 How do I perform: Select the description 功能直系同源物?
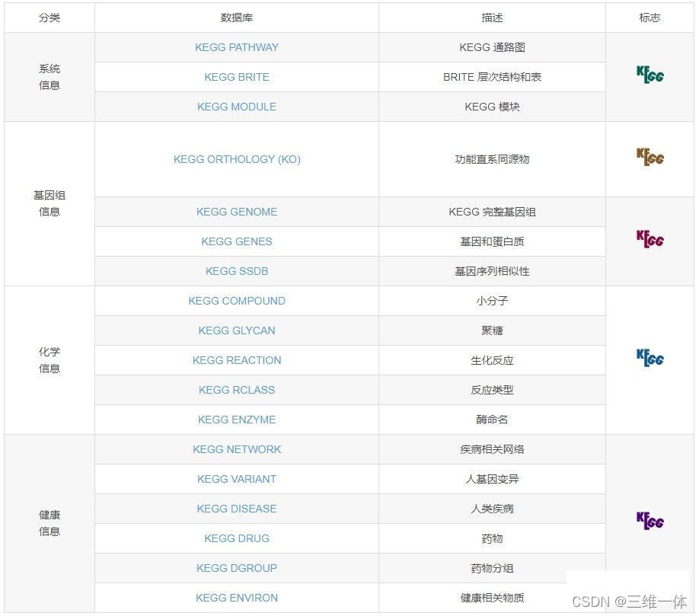click(x=492, y=159)
